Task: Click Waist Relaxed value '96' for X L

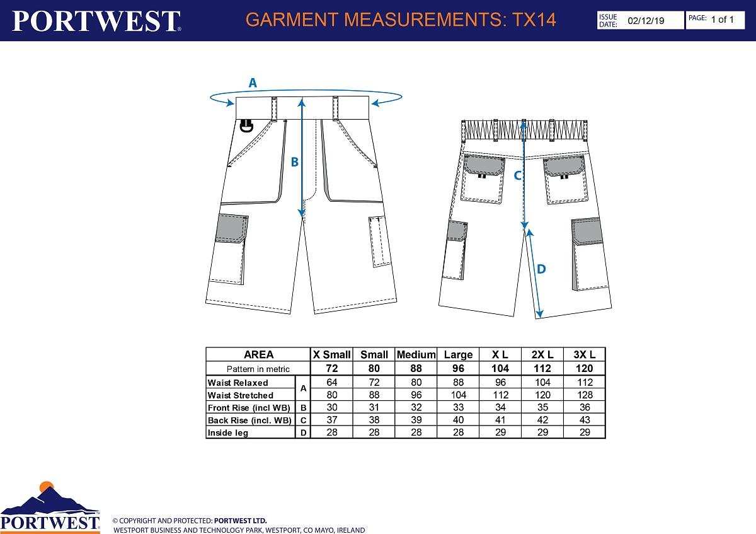Action: click(x=500, y=382)
